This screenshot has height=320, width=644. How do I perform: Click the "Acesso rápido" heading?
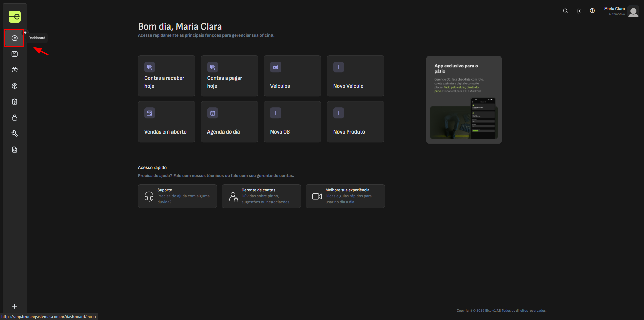click(x=152, y=168)
